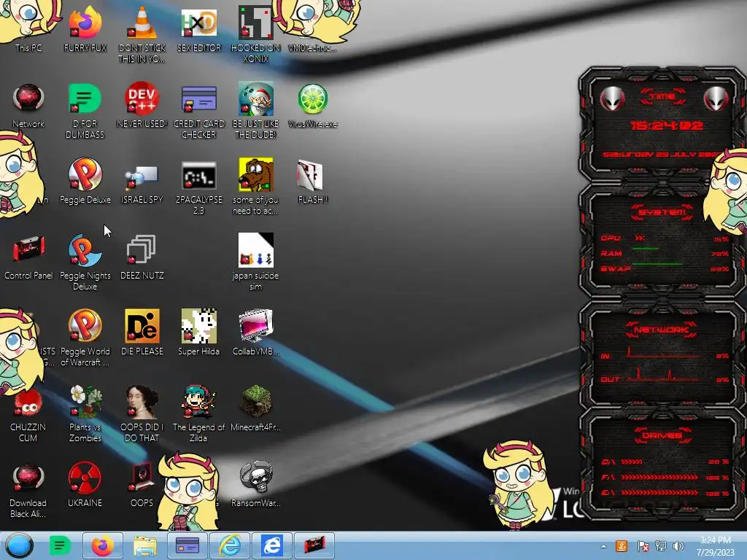Screen dimensions: 747x560
Task: Click the Star Butterfly character beside OOPS icon
Action: 187,491
